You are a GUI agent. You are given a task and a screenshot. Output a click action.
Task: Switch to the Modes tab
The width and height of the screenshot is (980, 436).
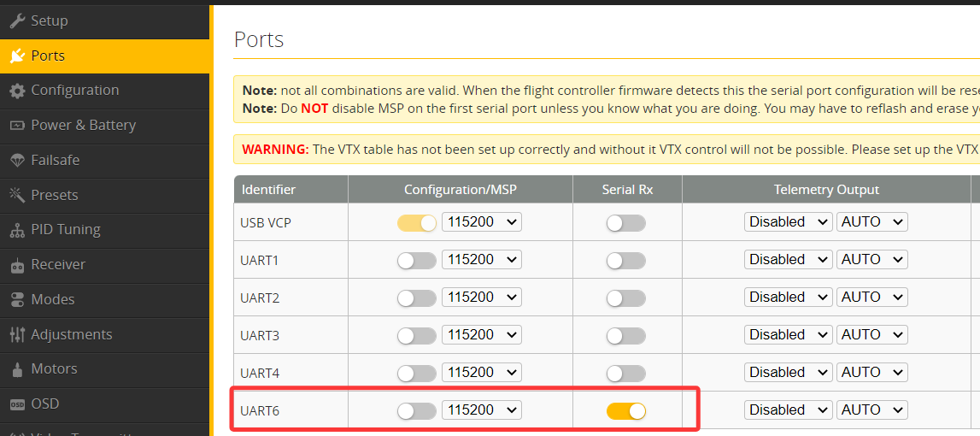pos(52,299)
